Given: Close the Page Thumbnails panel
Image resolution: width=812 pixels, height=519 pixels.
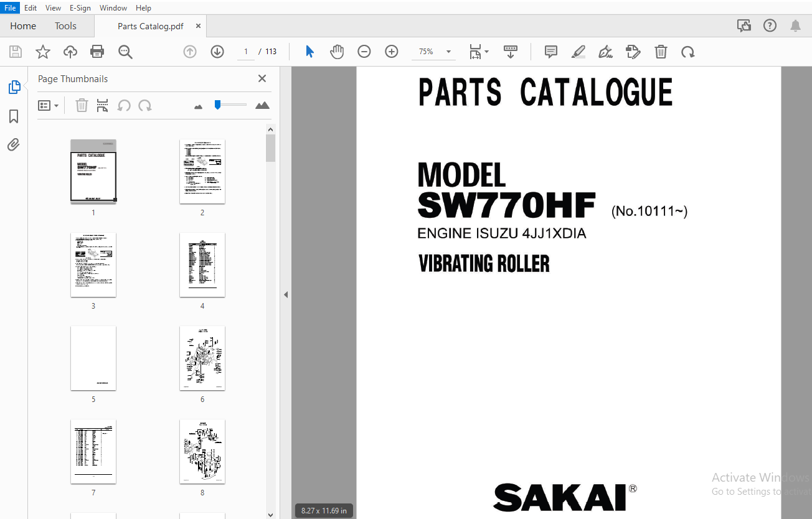Looking at the screenshot, I should [x=262, y=78].
